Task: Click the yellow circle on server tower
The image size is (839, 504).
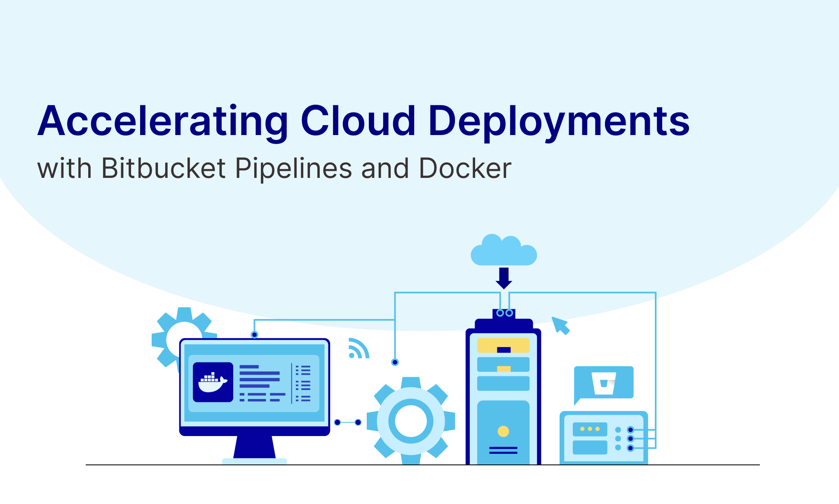Action: tap(503, 431)
